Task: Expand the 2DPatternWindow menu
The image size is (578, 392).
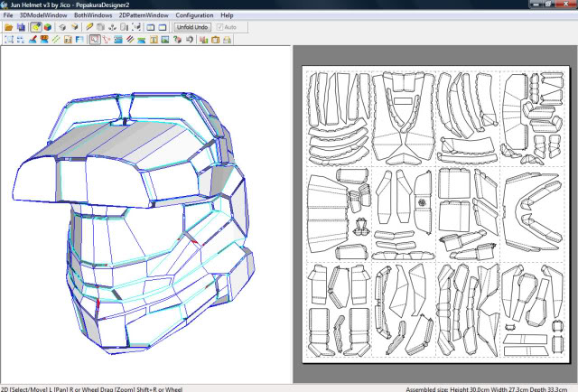Action: tap(143, 16)
